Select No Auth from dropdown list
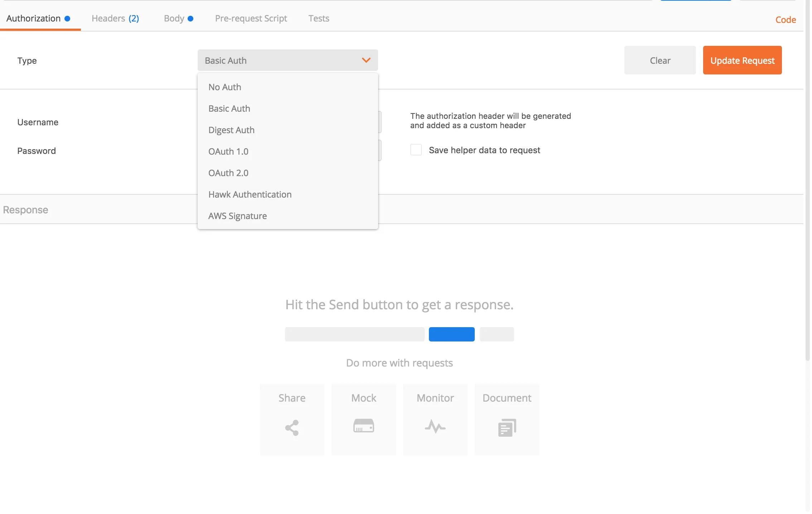Viewport: 812px width, 514px height. click(x=224, y=87)
